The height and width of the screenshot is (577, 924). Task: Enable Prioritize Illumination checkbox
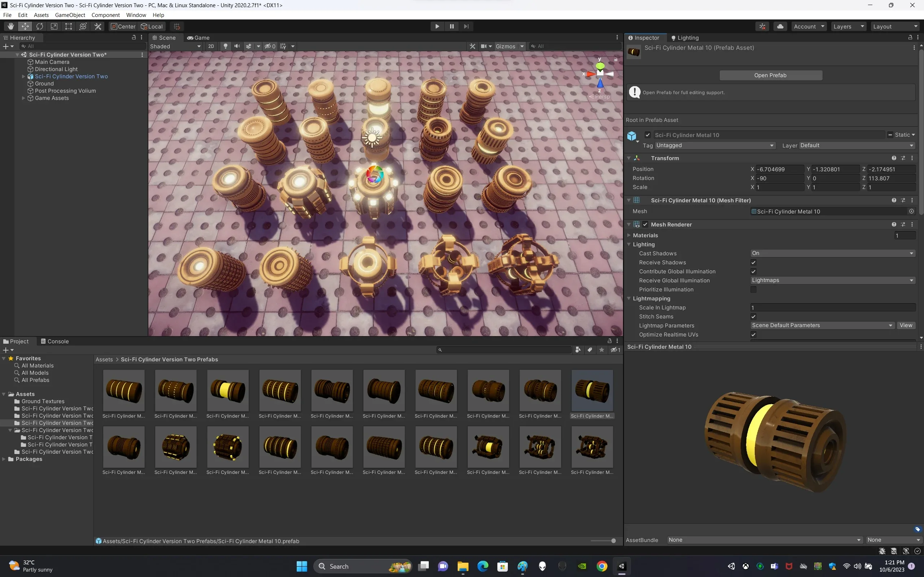(753, 290)
